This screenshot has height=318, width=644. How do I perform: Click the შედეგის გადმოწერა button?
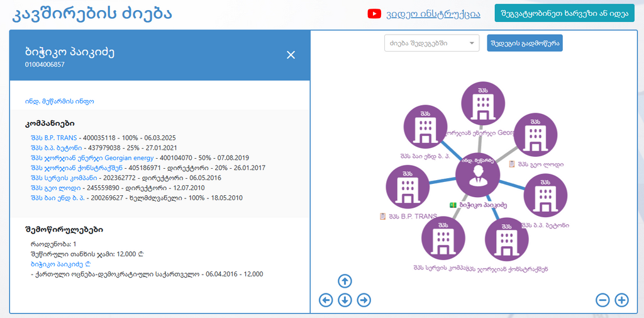(x=525, y=43)
